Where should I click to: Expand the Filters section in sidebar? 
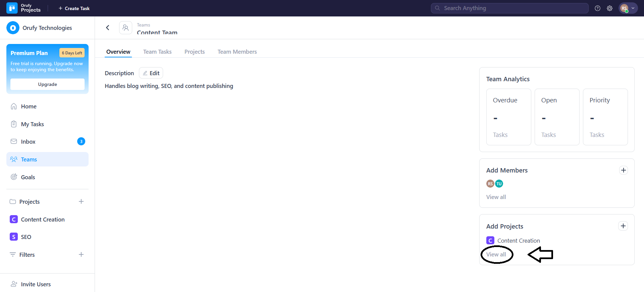(27, 255)
